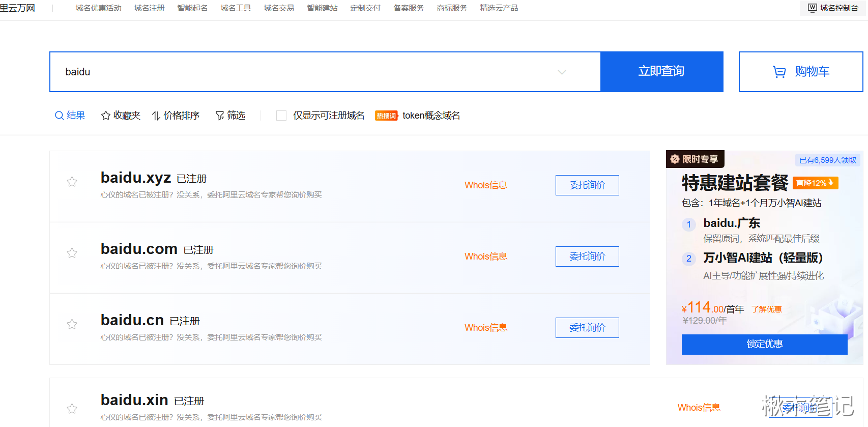Open the 备案服务 menu

(409, 8)
